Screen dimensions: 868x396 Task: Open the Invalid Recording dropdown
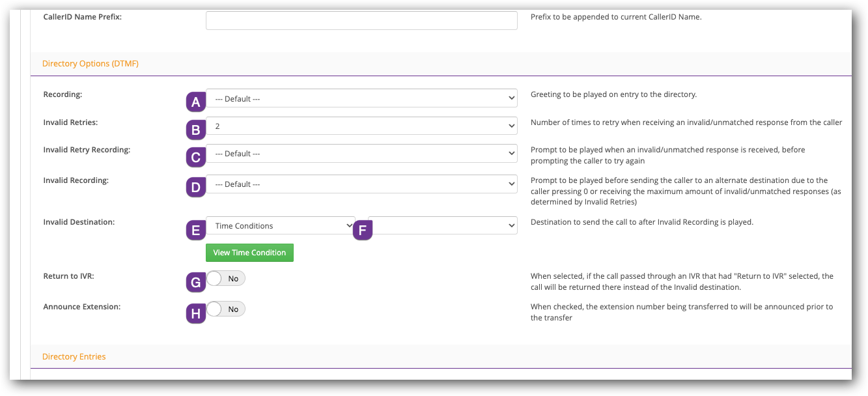[x=361, y=184]
